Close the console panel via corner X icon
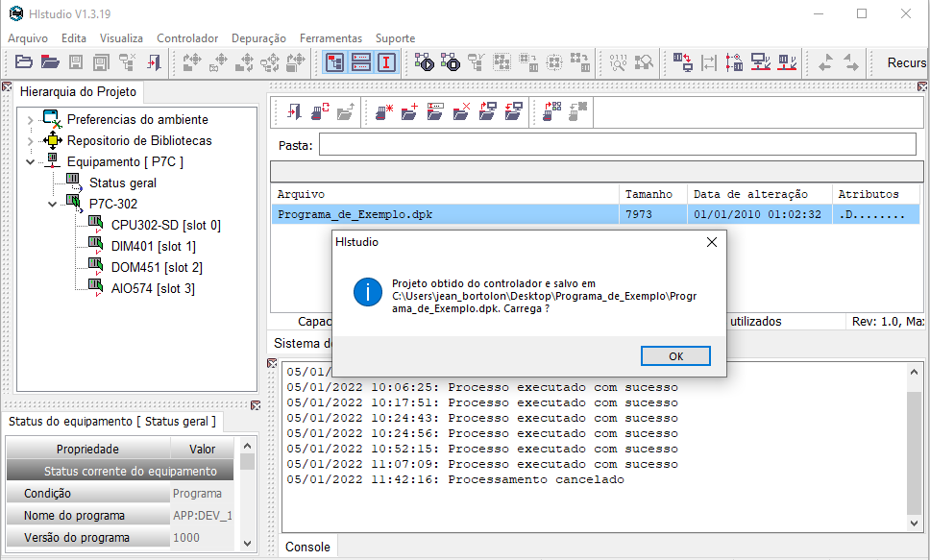930x560 pixels. [x=272, y=363]
